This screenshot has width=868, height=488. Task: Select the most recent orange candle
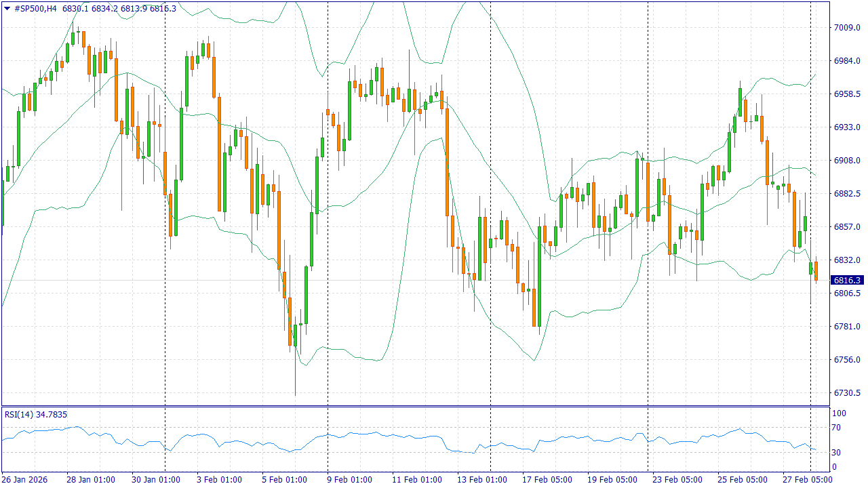[816, 271]
